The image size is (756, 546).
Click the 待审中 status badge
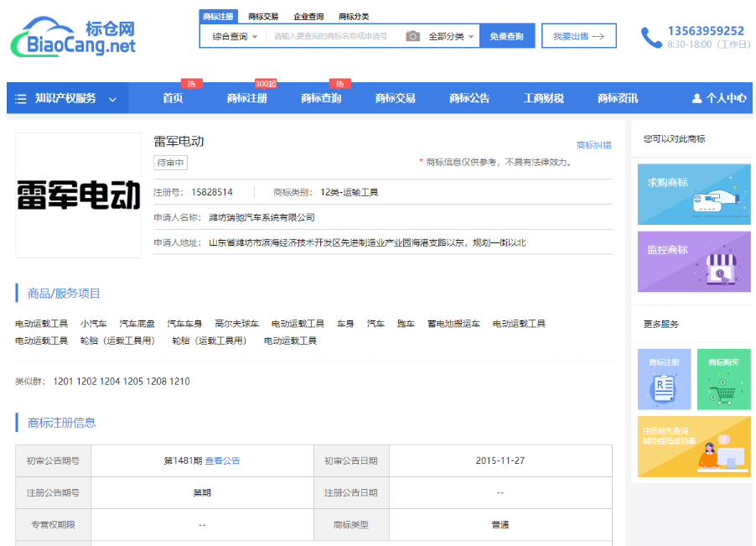(171, 163)
